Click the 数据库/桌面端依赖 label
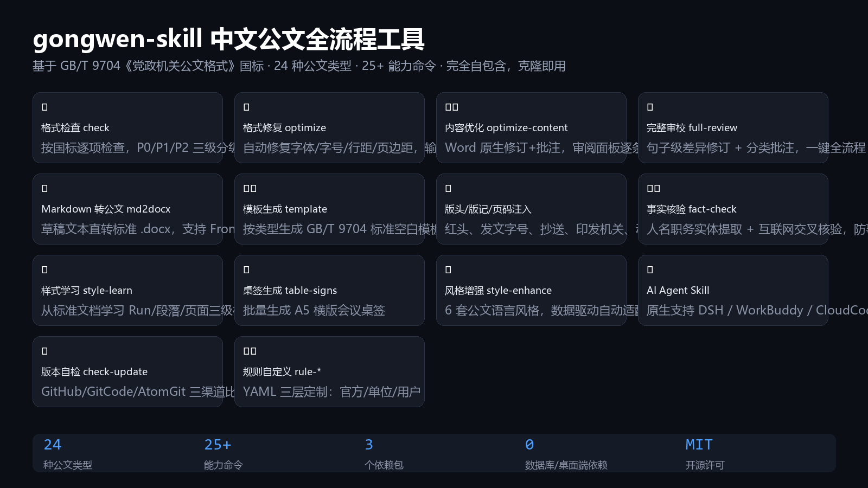Image resolution: width=868 pixels, height=488 pixels. [566, 465]
